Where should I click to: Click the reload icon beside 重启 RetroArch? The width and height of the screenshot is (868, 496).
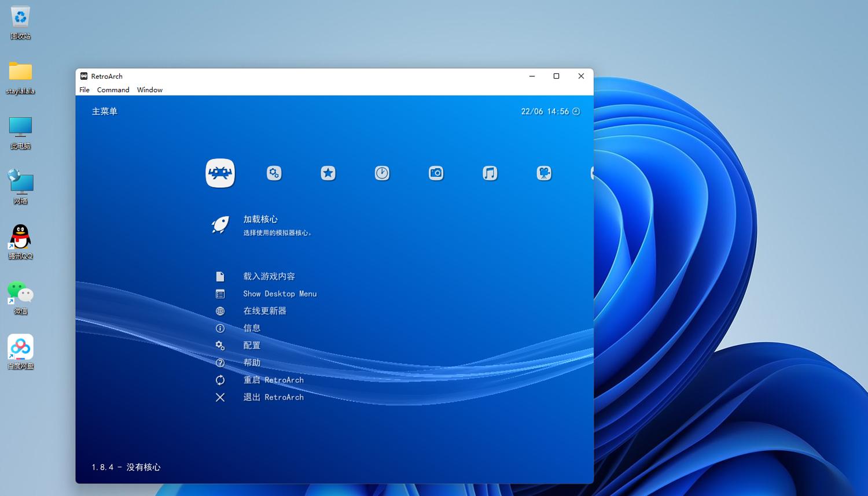(220, 380)
